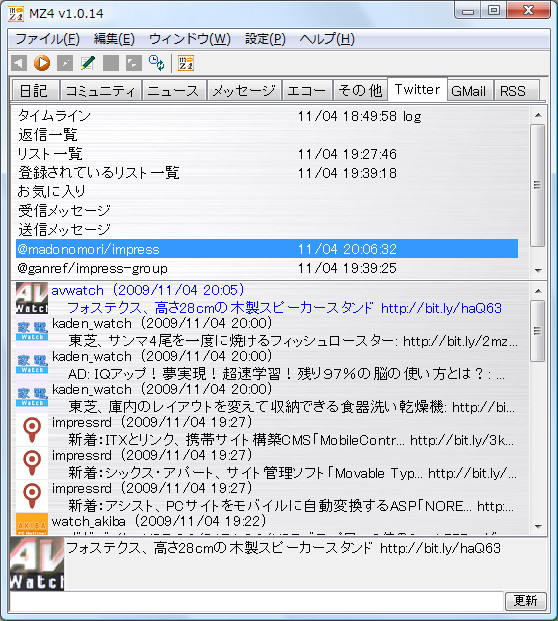This screenshot has height=621, width=558.
Task: Click the MZ4 title bar app icon
Action: click(16, 13)
